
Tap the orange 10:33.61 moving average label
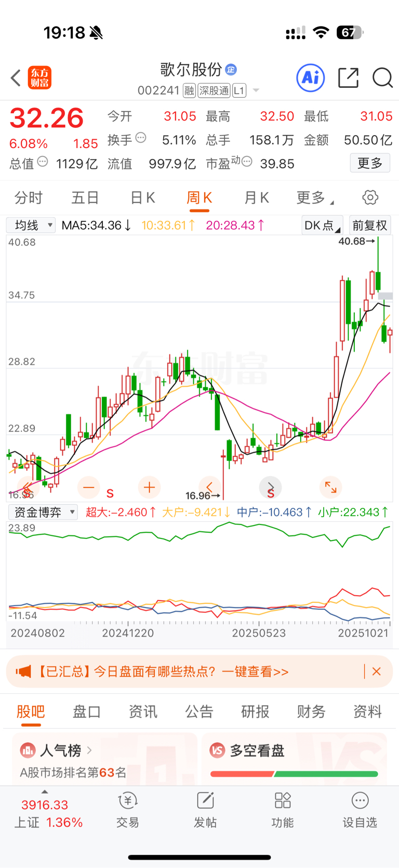point(168,226)
